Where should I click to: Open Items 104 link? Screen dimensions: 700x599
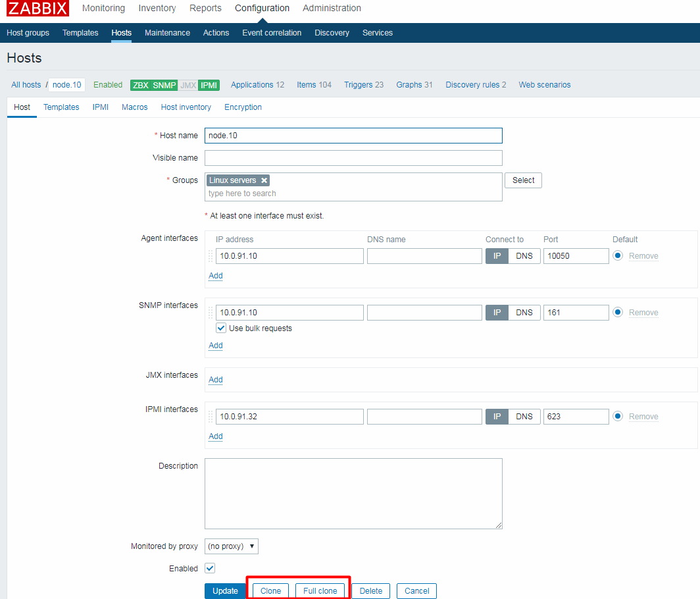click(x=314, y=85)
